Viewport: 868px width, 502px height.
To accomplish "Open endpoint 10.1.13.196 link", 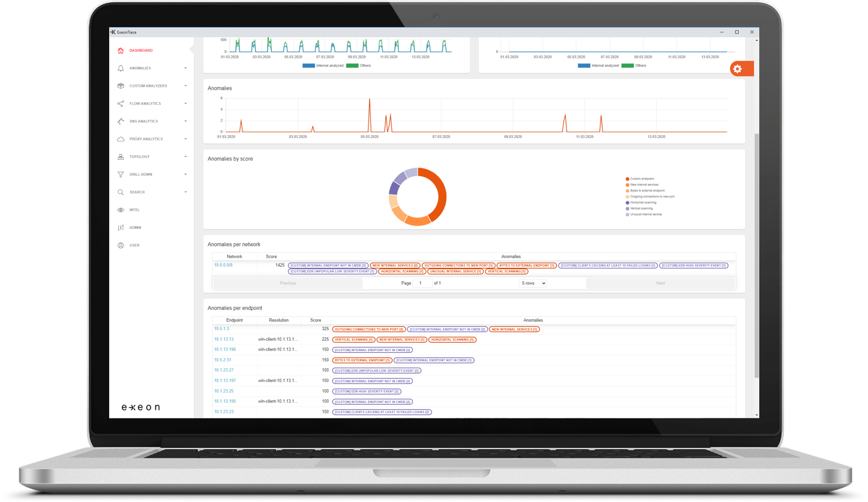I will pyautogui.click(x=225, y=350).
